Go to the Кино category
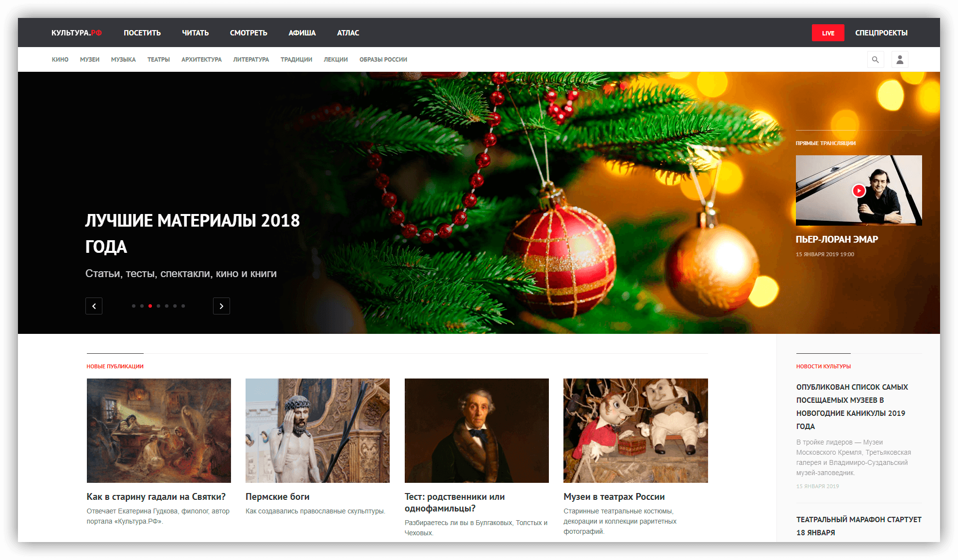This screenshot has width=958, height=560. click(x=60, y=60)
